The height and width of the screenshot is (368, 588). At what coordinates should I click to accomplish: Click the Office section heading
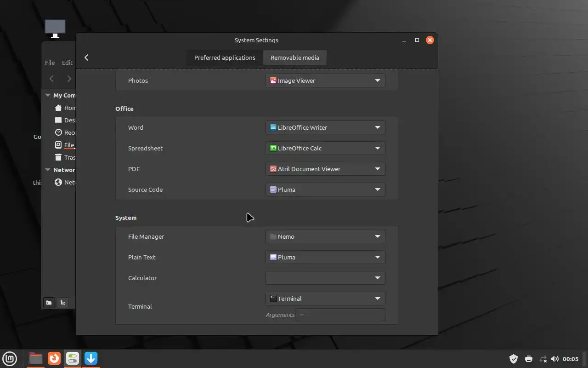(124, 109)
